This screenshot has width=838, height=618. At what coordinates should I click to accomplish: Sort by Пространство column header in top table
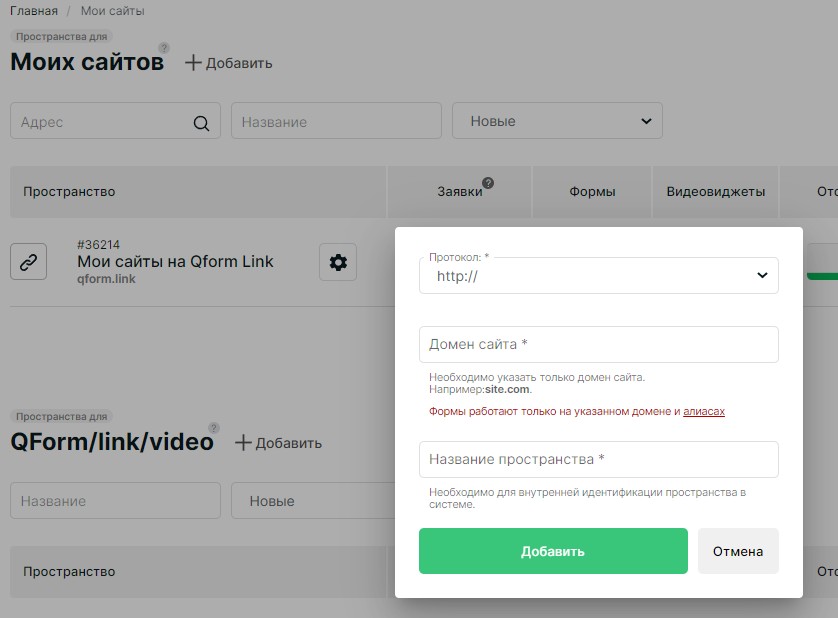click(69, 191)
